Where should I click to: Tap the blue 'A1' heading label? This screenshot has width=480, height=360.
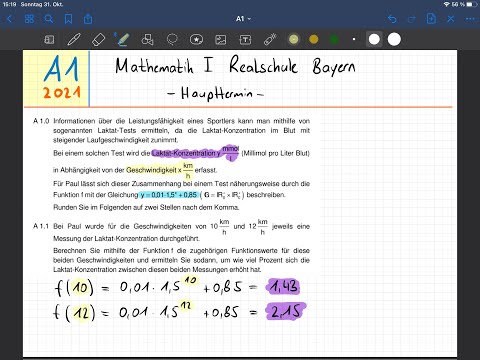61,69
